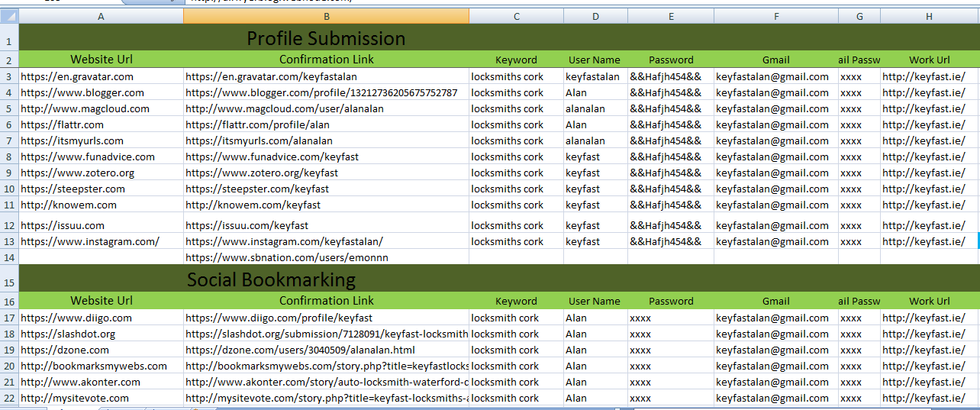Select the https://en.gravatar.com cell

(102, 76)
